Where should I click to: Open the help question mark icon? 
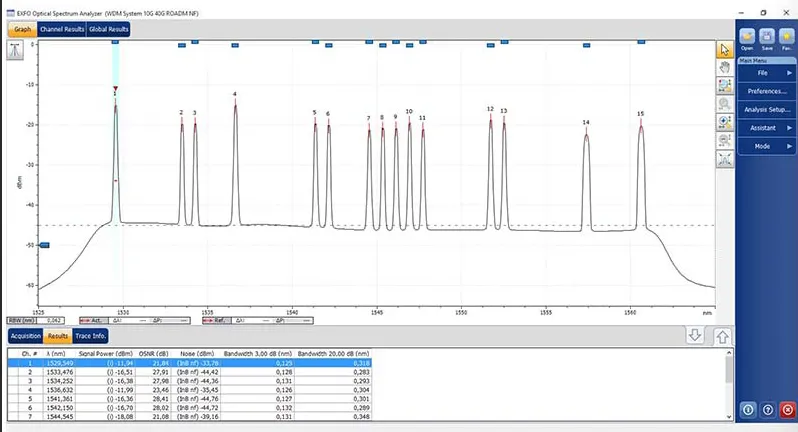click(767, 410)
